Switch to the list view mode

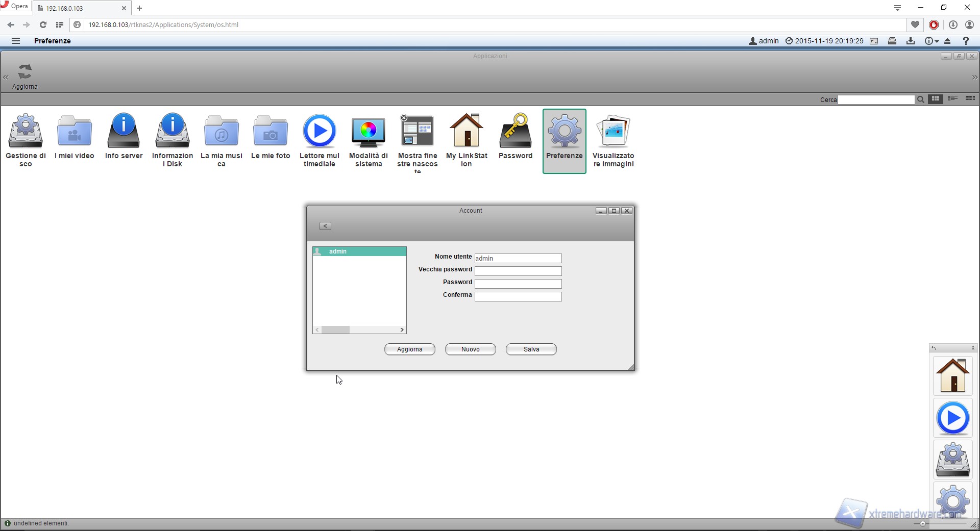(952, 99)
